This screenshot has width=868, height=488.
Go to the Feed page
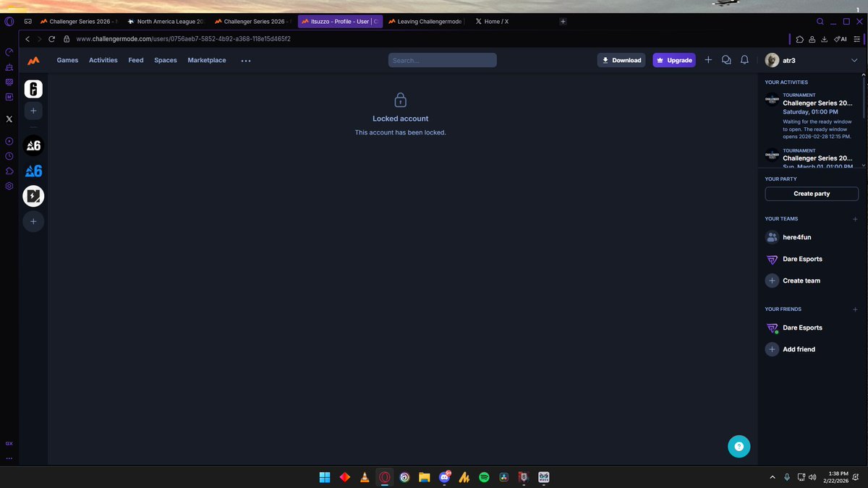point(136,60)
